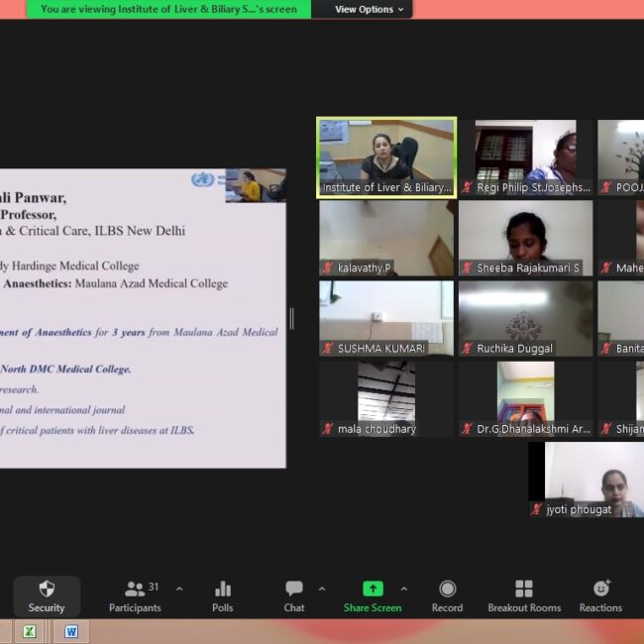Expand the arrow next to Chat

tap(322, 589)
